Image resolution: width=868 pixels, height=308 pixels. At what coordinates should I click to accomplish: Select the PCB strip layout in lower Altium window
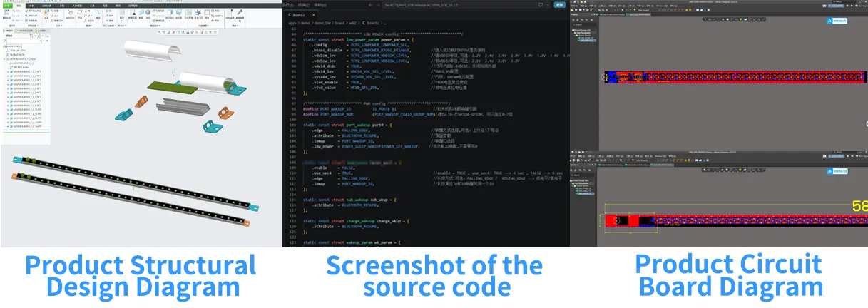point(736,221)
